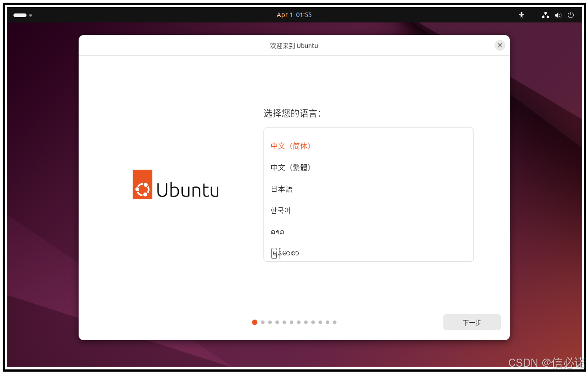This screenshot has height=373, width=588.
Task: Click the orange Ubuntu logo
Action: pyautogui.click(x=142, y=184)
